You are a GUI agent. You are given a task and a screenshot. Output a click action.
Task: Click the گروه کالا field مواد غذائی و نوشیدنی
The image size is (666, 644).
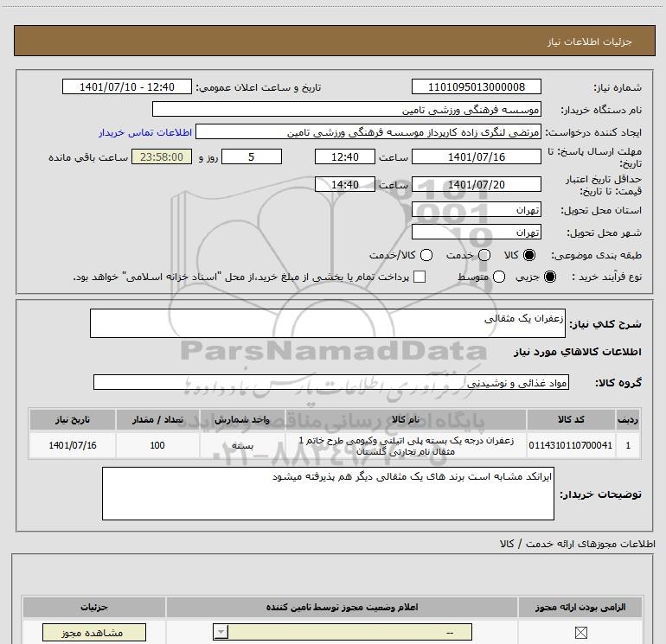[x=331, y=382]
